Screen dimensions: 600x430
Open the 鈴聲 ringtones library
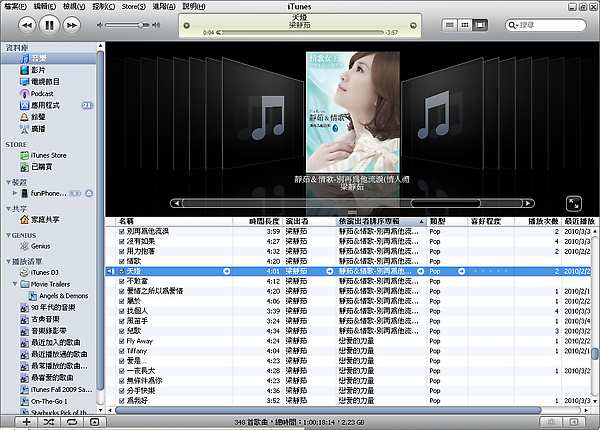click(38, 117)
